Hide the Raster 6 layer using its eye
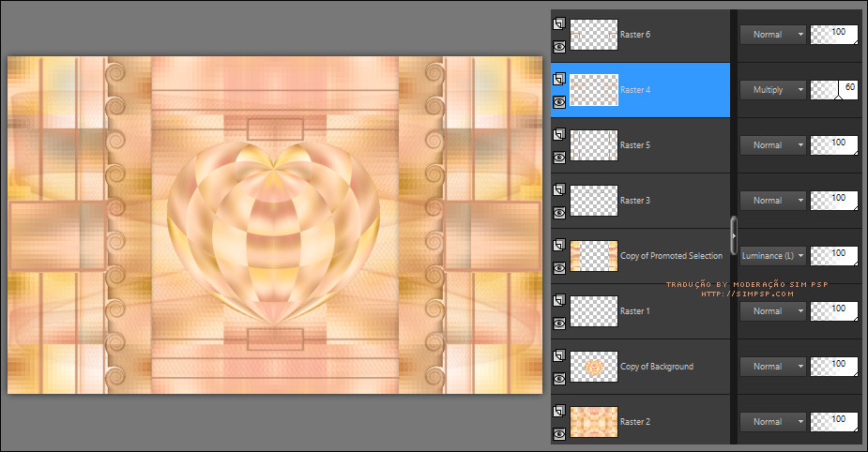 pos(559,45)
